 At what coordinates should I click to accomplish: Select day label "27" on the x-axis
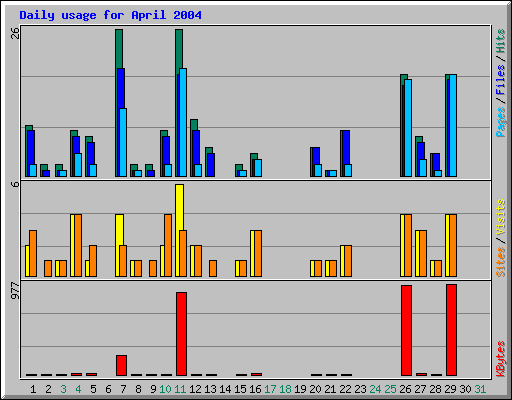420,389
